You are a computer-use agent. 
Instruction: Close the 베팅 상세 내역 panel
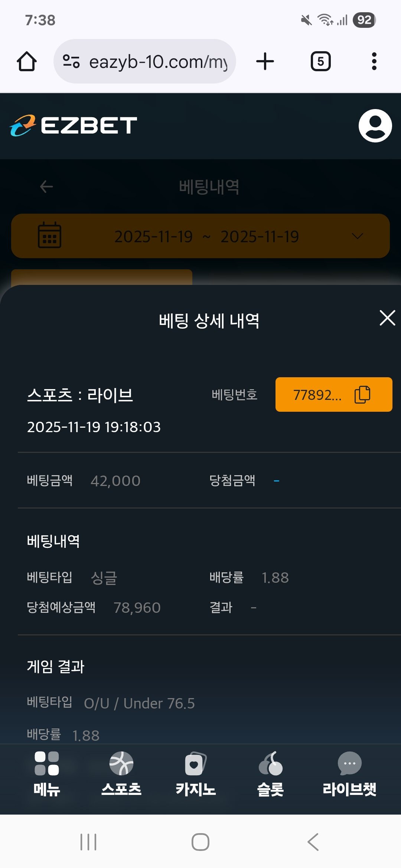pos(387,318)
